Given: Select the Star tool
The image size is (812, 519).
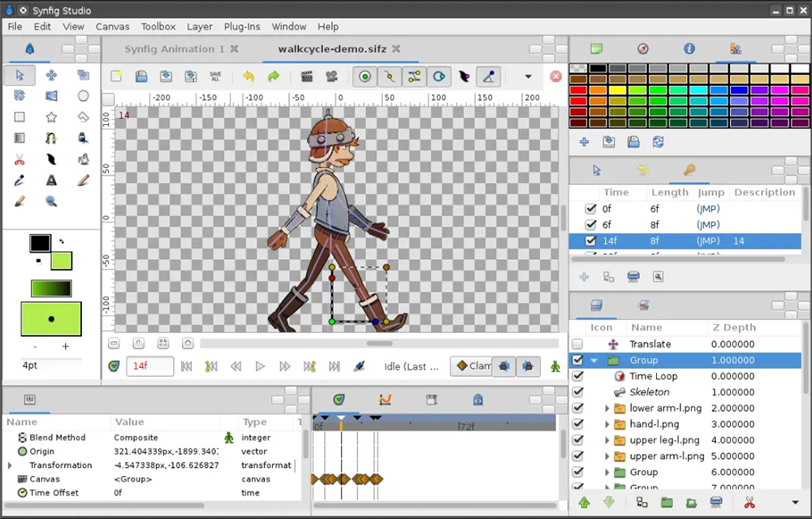Looking at the screenshot, I should pos(51,116).
